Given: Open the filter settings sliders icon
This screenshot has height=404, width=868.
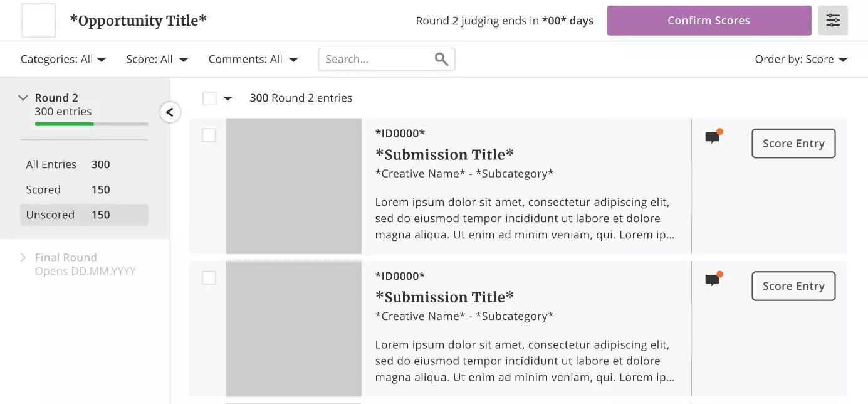Looking at the screenshot, I should 833,21.
